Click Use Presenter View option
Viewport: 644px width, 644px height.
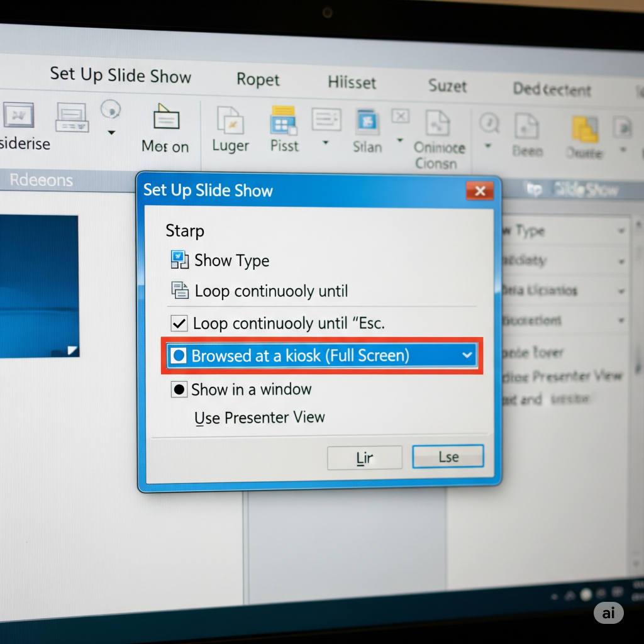coord(259,418)
